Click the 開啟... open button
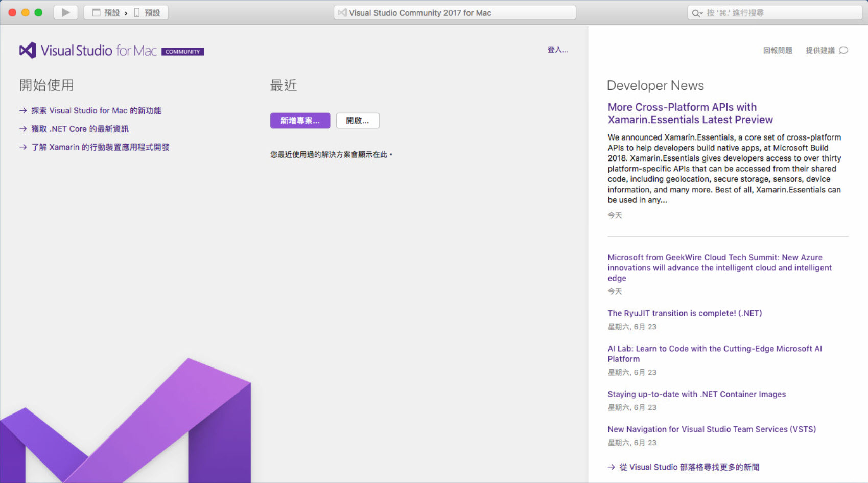 [x=358, y=121]
